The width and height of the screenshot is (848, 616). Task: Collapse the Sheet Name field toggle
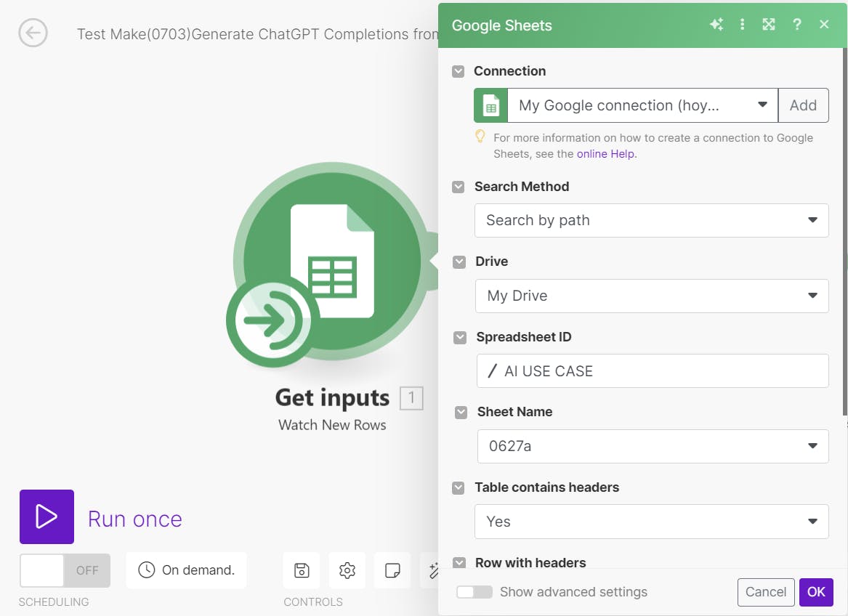click(x=461, y=413)
